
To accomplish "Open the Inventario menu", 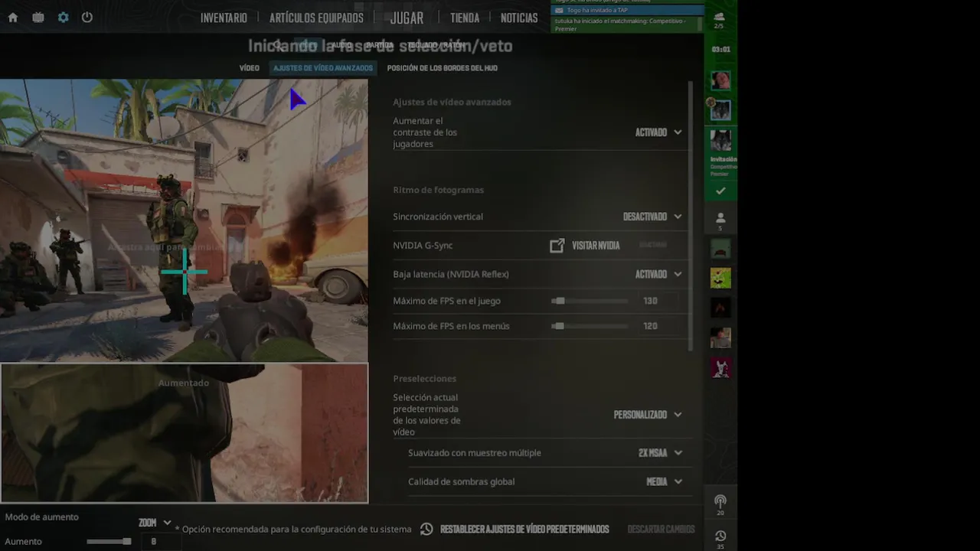I will pos(224,18).
